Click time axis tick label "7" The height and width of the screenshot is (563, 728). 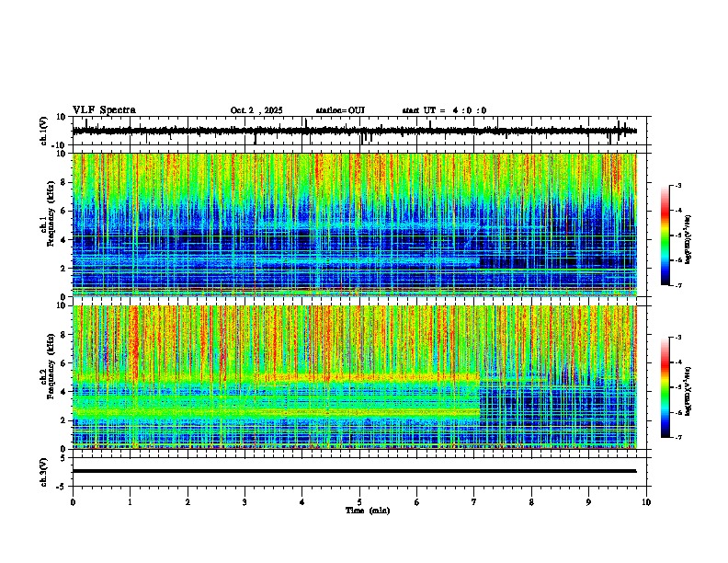474,502
